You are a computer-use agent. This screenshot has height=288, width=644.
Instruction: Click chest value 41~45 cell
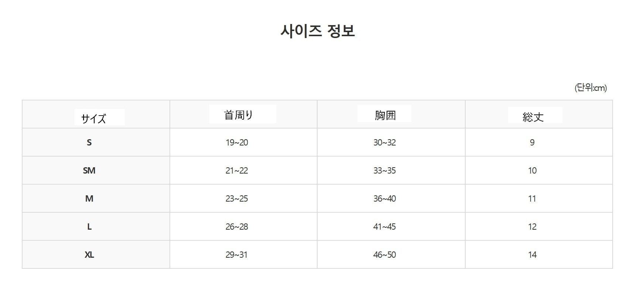coord(391,227)
